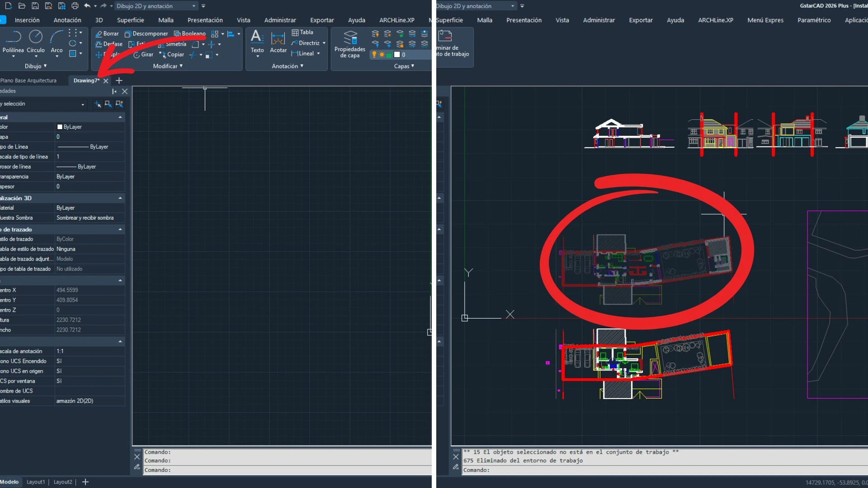Toggle layer on/off lightbulb in layer box
Screen dimensions: 868x488
coord(374,55)
